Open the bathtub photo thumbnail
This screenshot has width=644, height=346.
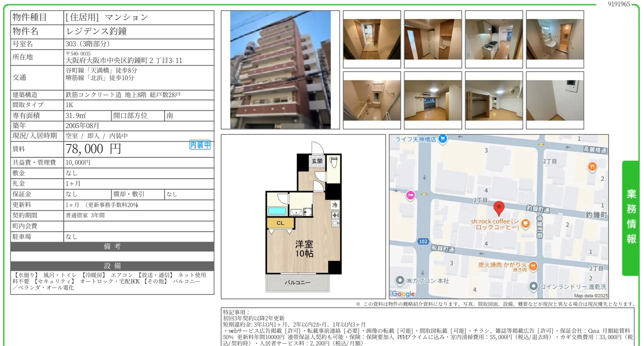tap(372, 100)
